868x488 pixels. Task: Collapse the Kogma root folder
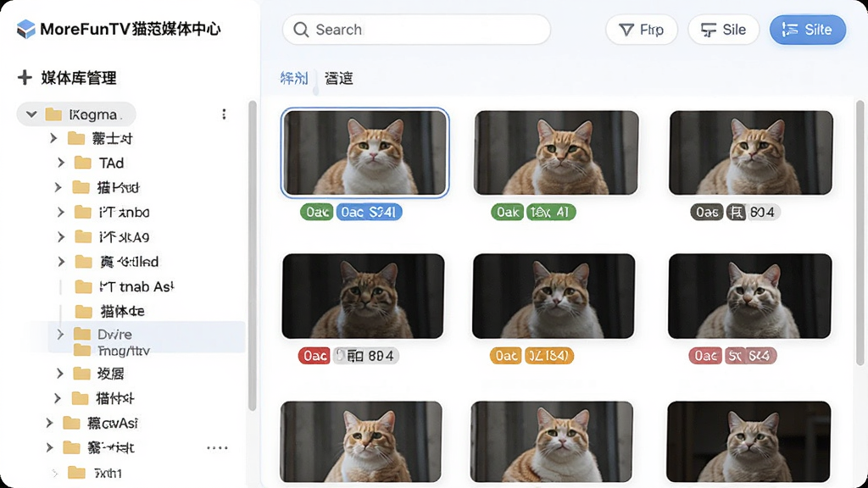pos(31,114)
